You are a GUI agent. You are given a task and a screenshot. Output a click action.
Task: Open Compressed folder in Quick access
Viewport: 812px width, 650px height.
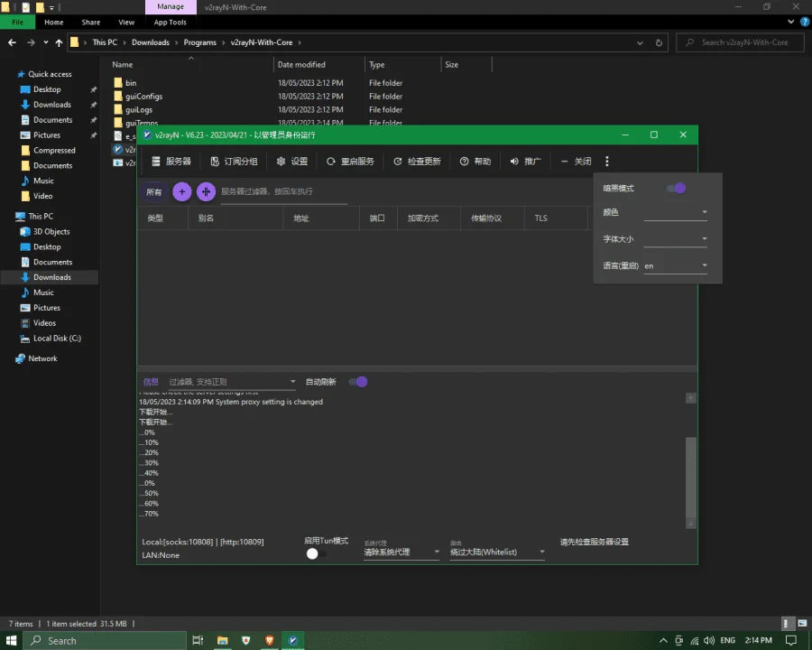54,151
